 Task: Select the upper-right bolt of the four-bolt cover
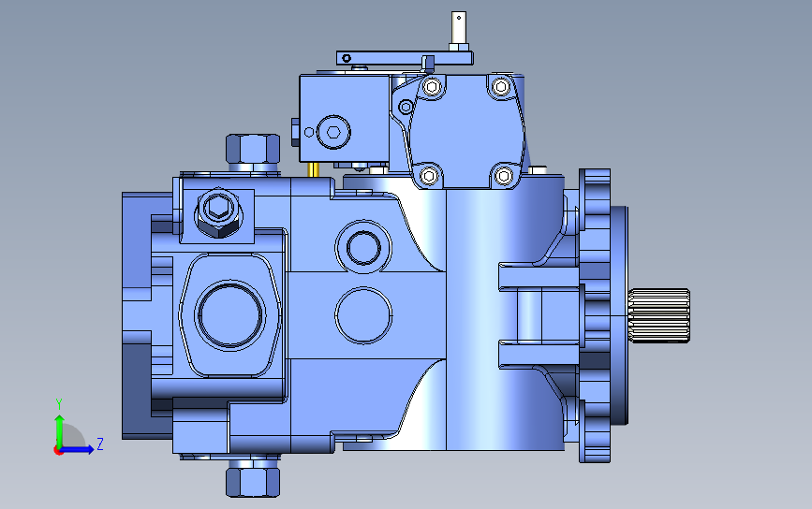click(501, 86)
